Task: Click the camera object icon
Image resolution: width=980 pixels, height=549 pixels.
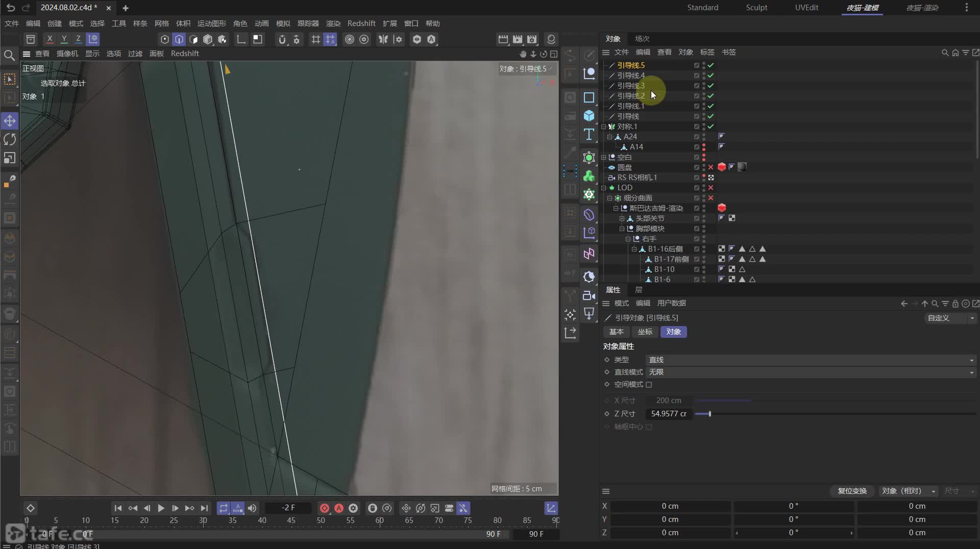Action: [589, 295]
